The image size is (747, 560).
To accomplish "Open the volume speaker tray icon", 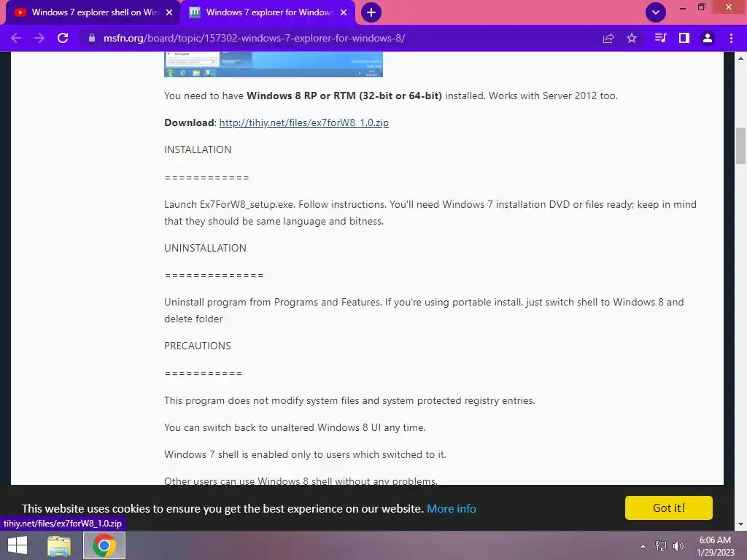I will [x=678, y=546].
